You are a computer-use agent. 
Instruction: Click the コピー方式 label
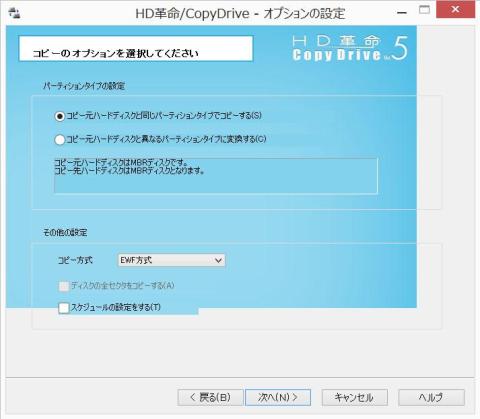(75, 260)
